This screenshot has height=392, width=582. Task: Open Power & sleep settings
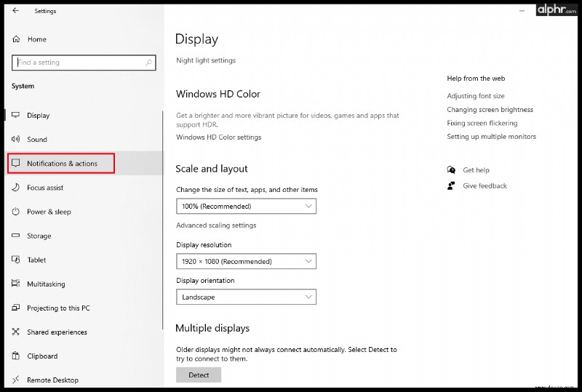click(84, 212)
